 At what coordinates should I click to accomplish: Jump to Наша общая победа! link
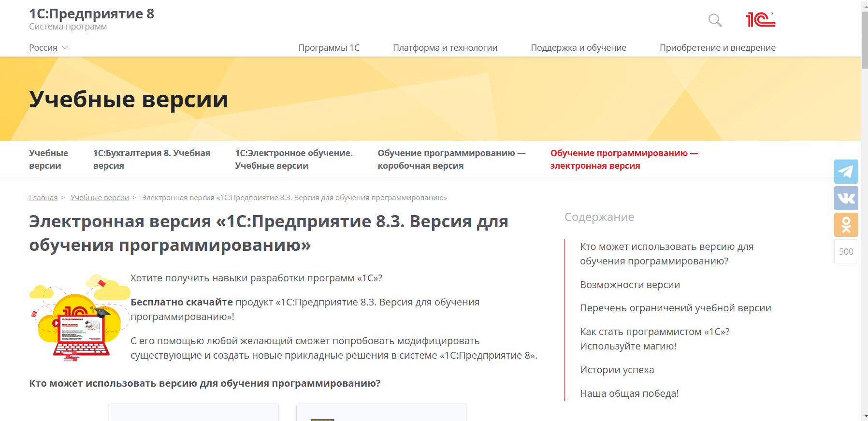point(629,393)
